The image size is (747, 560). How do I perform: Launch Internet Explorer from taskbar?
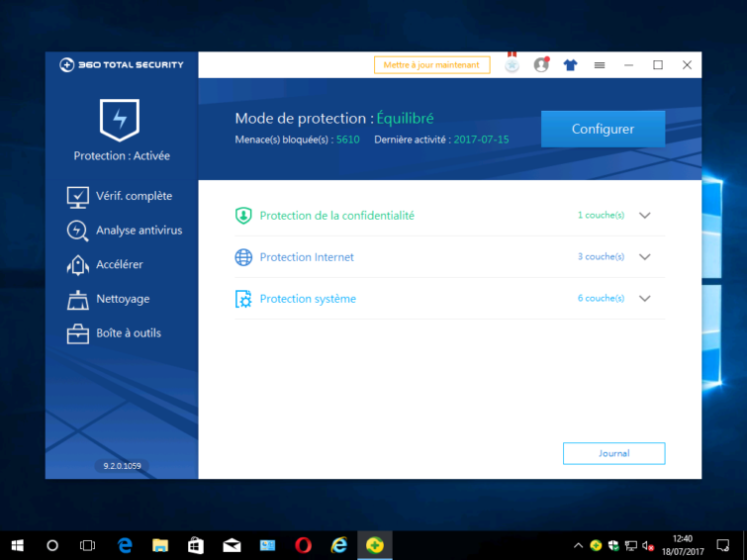coord(339,545)
